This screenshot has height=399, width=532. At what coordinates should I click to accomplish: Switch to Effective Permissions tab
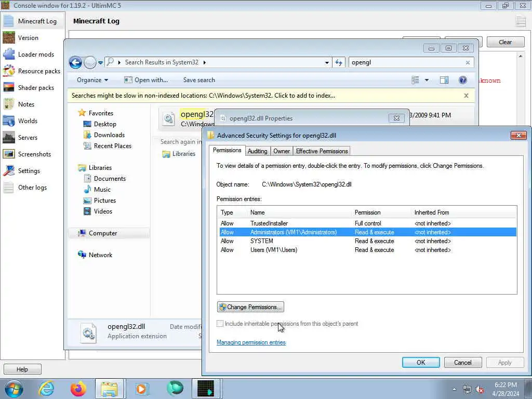pos(322,151)
